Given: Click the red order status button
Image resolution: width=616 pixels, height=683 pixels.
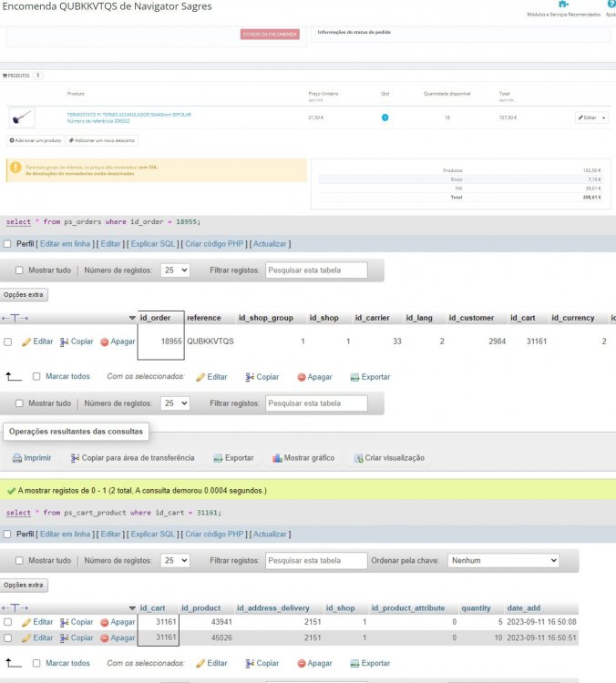Looking at the screenshot, I should point(270,35).
